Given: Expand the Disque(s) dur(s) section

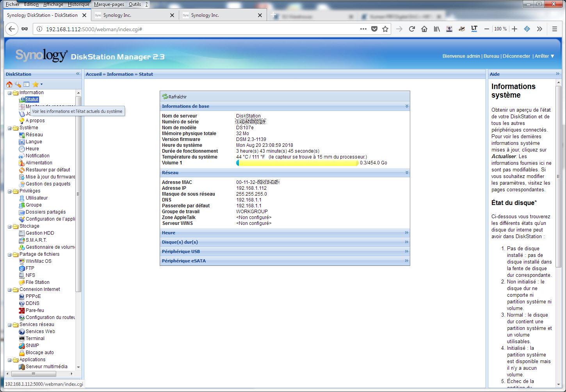Looking at the screenshot, I should (x=406, y=242).
